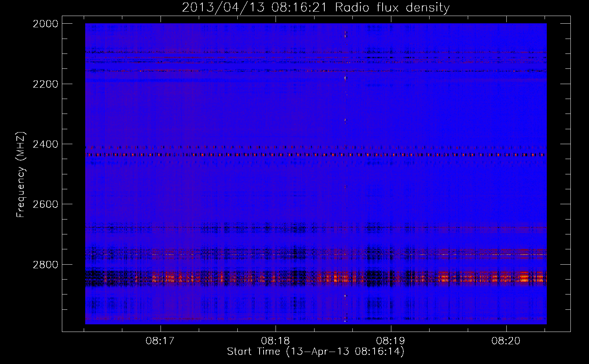Click the 08:18 time tick label
This screenshot has width=589, height=364.
pos(276,341)
